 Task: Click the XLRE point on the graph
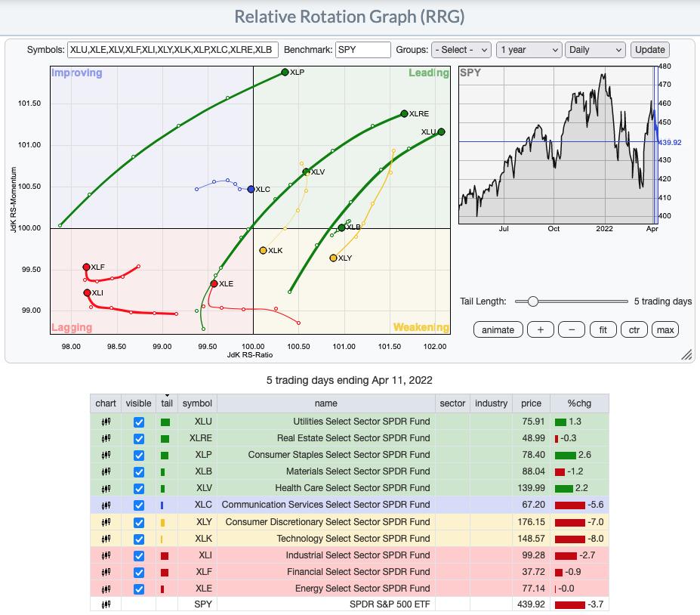coord(404,113)
